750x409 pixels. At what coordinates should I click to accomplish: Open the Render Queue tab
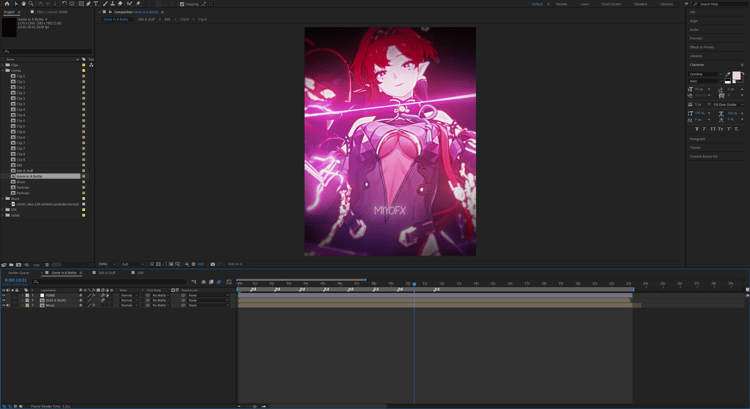(19, 273)
